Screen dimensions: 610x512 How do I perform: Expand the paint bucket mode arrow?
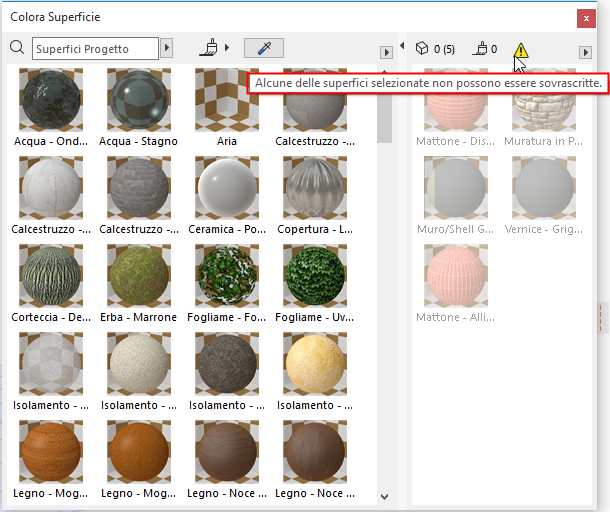coord(227,48)
